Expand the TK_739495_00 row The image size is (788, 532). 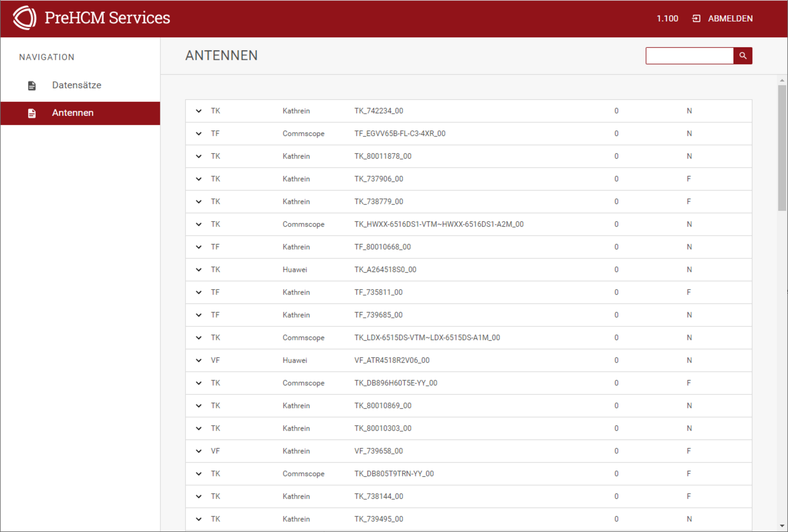point(199,519)
